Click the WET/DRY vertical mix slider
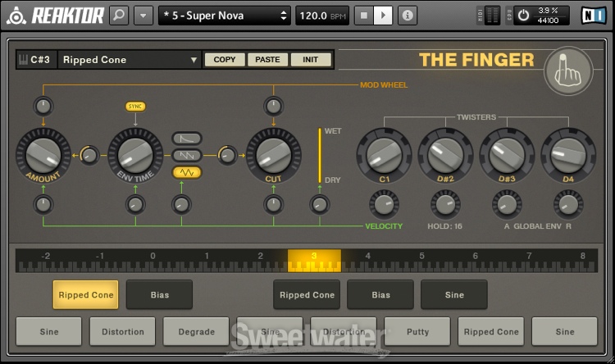The width and height of the screenshot is (615, 364). [x=320, y=155]
